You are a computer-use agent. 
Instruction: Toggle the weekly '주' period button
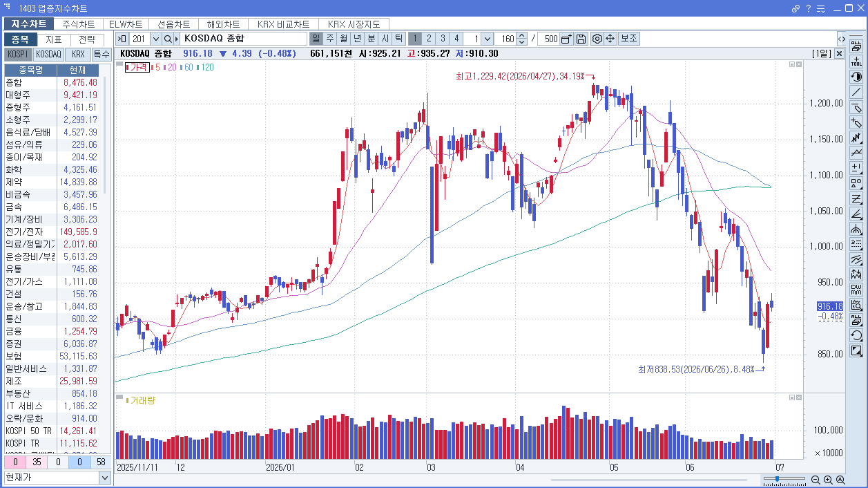pyautogui.click(x=330, y=39)
